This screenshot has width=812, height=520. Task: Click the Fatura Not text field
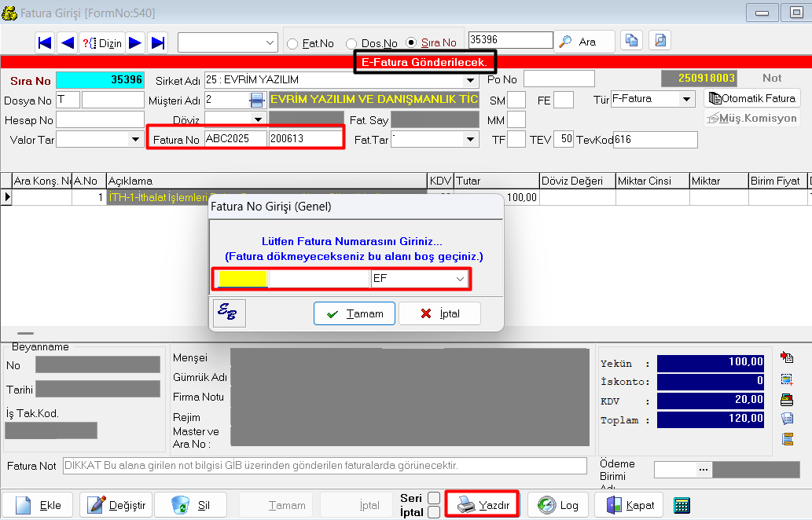point(324,466)
